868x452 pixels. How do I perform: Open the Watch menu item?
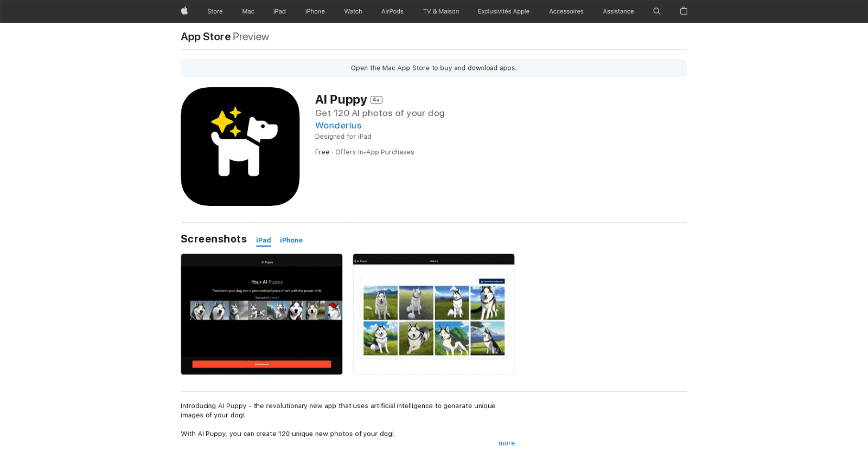[x=353, y=11]
